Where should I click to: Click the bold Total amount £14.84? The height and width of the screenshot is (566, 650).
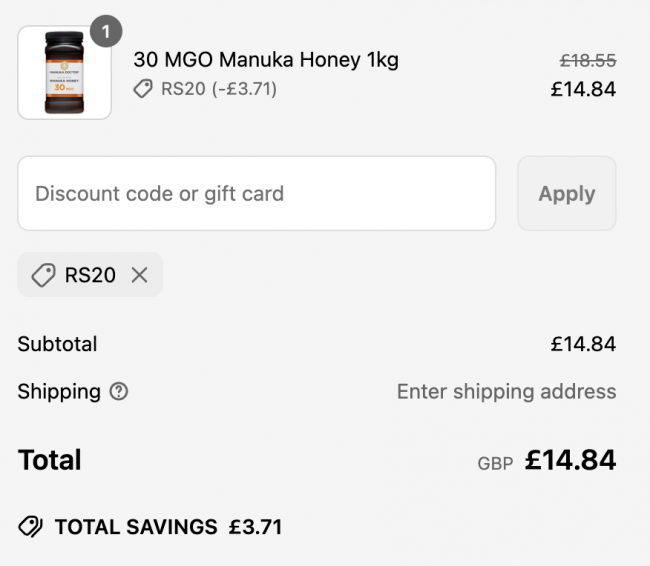tap(570, 460)
